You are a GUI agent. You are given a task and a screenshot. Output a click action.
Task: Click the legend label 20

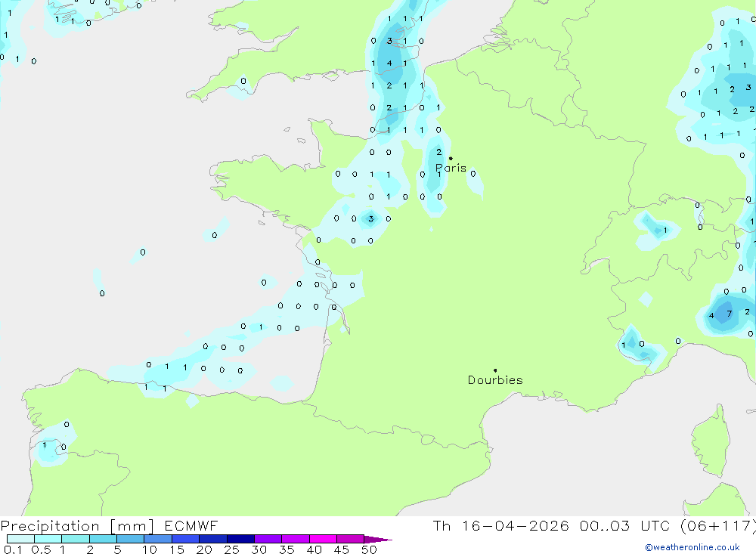coord(204,549)
